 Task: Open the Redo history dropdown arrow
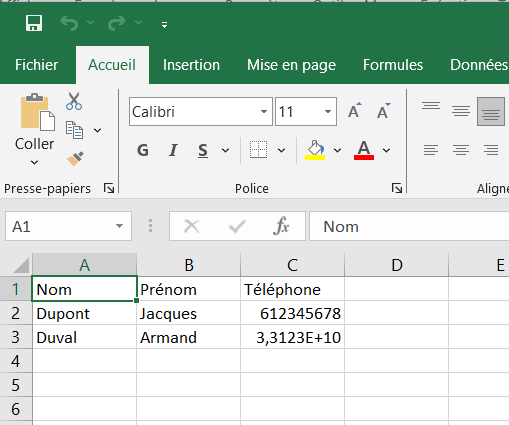click(138, 23)
